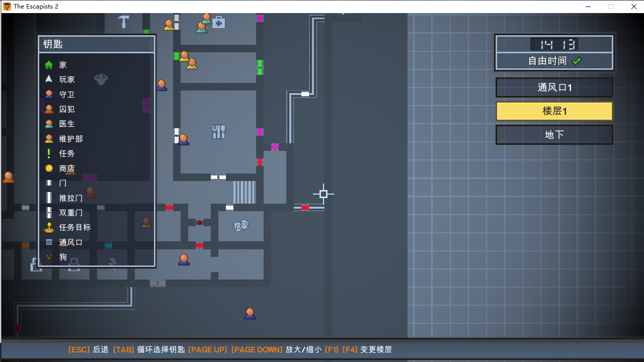Click the inmate at the far left map edge
The image size is (644, 362).
[8, 177]
